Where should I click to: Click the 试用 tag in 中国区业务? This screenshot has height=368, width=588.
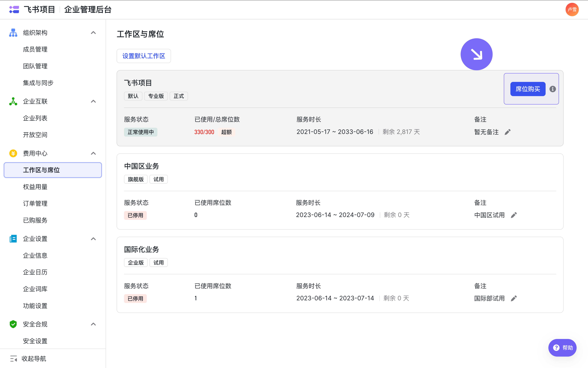(158, 179)
